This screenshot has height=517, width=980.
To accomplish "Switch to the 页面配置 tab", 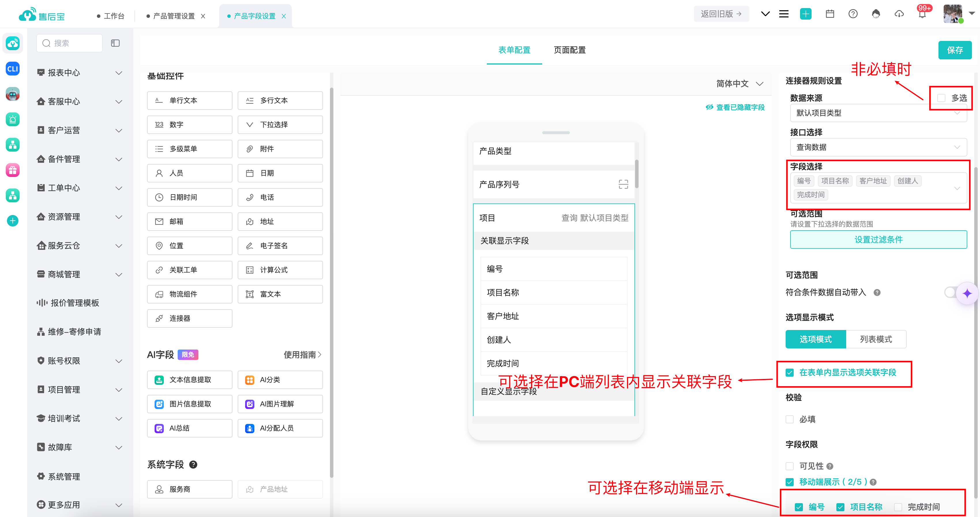I will pyautogui.click(x=569, y=50).
